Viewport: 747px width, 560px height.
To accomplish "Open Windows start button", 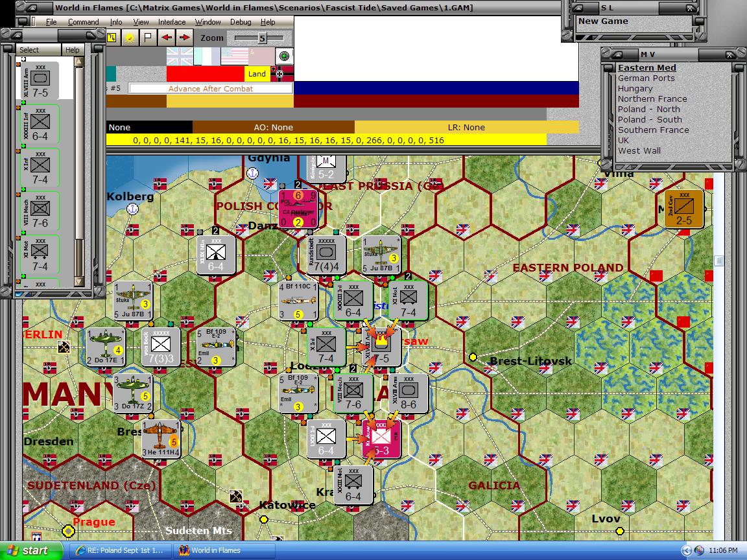I will [x=31, y=550].
